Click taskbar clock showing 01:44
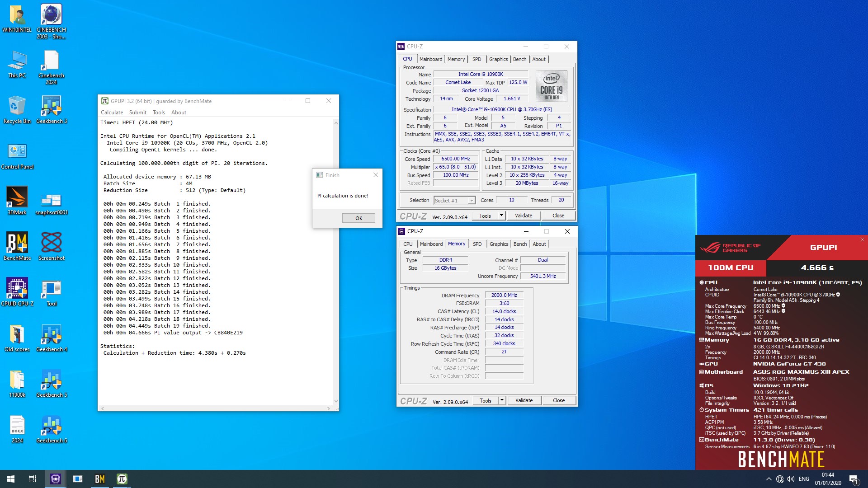The image size is (868, 488). coord(828,479)
